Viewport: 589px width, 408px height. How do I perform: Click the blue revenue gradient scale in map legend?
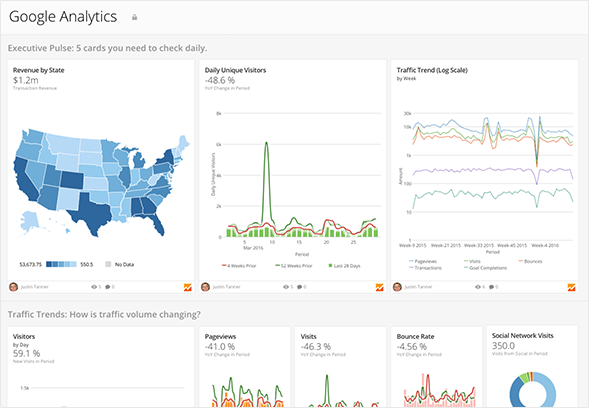point(61,264)
